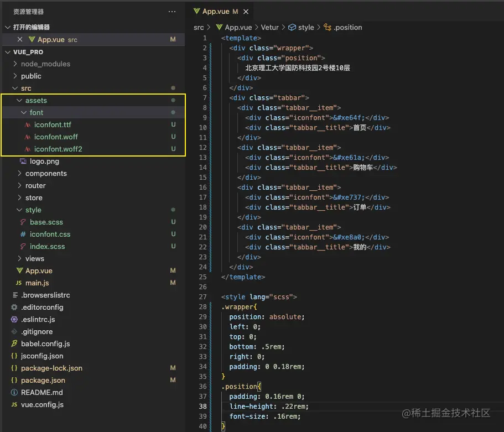504x432 pixels.
Task: Open .gitignore file
Action: point(37,332)
